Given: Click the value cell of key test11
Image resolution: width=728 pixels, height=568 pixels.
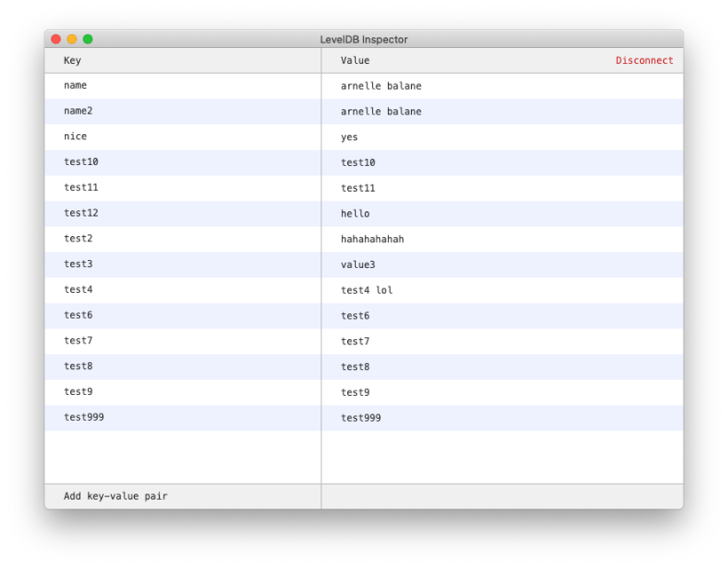Looking at the screenshot, I should click(502, 188).
